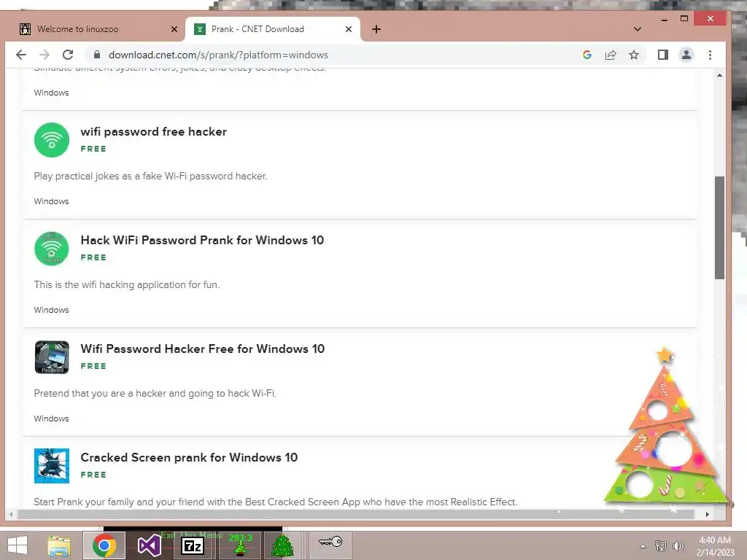Click wifi password free hacker green icon
The width and height of the screenshot is (747, 560).
click(x=52, y=140)
